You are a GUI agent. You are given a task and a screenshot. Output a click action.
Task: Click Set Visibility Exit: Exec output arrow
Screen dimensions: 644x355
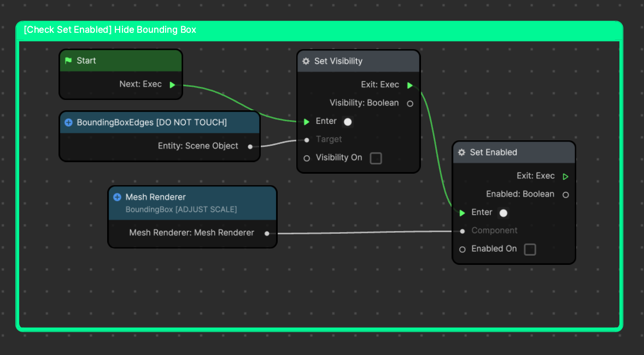[x=410, y=85]
